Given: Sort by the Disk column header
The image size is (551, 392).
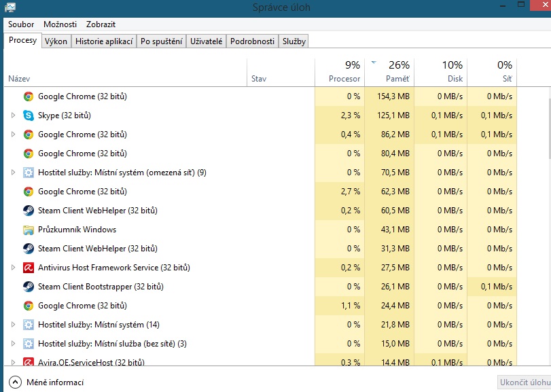Looking at the screenshot, I should click(441, 73).
